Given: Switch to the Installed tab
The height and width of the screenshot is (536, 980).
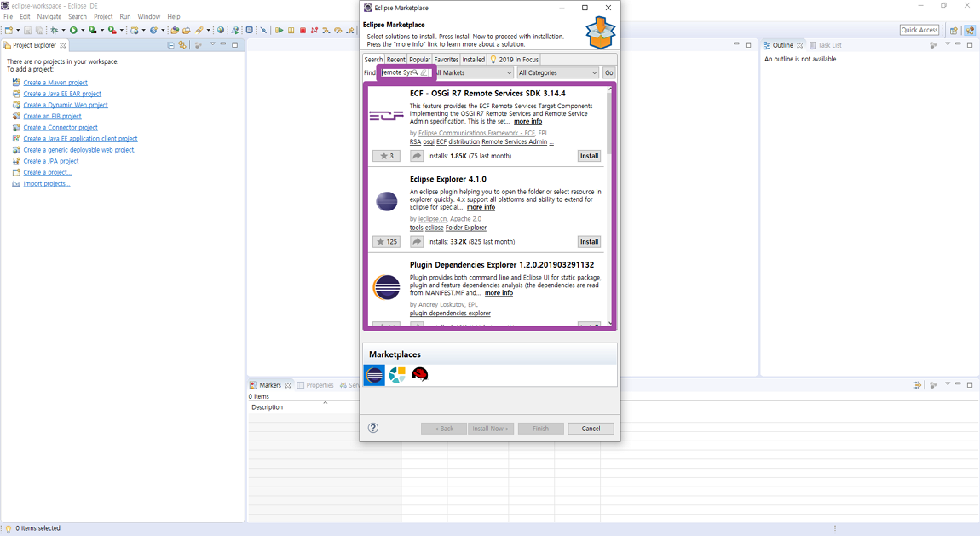Looking at the screenshot, I should click(x=473, y=60).
